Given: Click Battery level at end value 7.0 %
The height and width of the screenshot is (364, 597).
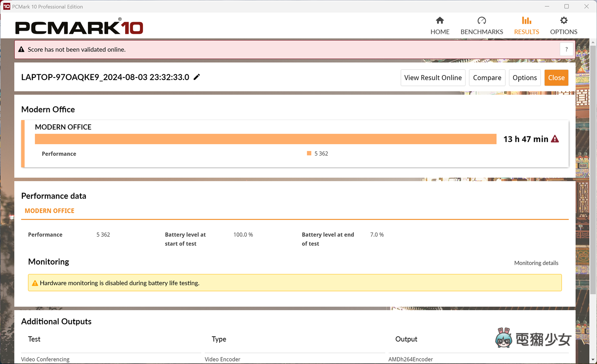Looking at the screenshot, I should [x=377, y=235].
